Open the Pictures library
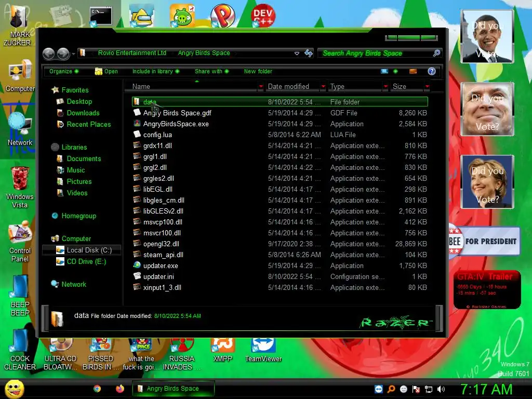 pyautogui.click(x=79, y=181)
